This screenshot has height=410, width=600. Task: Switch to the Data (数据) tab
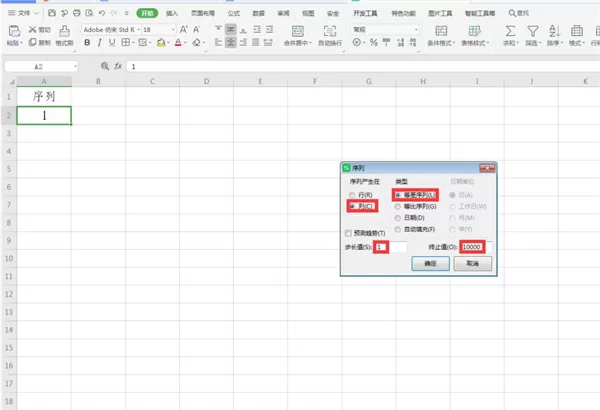point(259,13)
